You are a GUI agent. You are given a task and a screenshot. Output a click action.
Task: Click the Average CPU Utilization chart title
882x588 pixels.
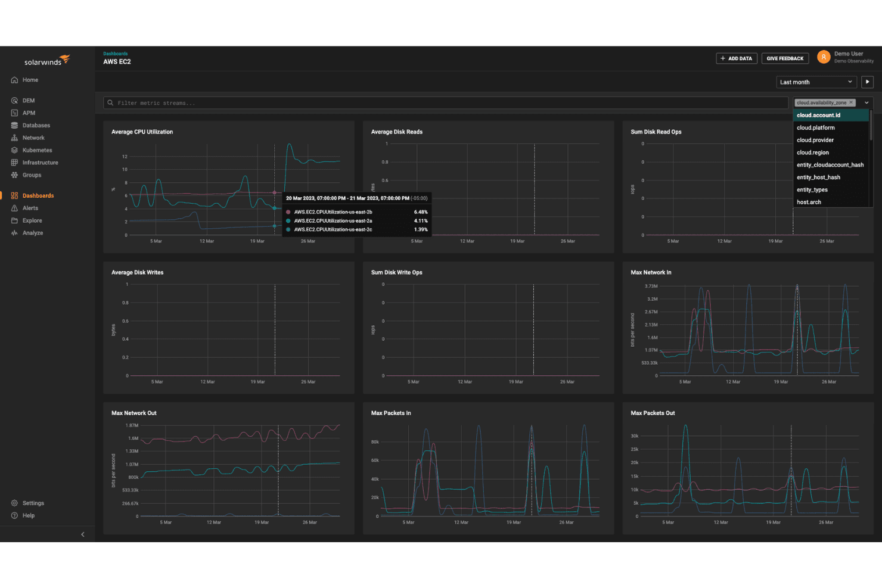coord(142,132)
